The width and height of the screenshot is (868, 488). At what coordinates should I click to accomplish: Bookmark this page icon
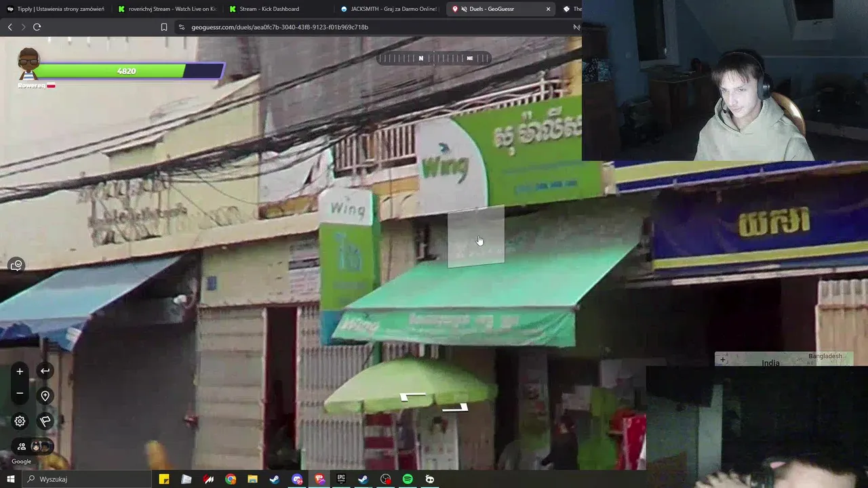[164, 27]
